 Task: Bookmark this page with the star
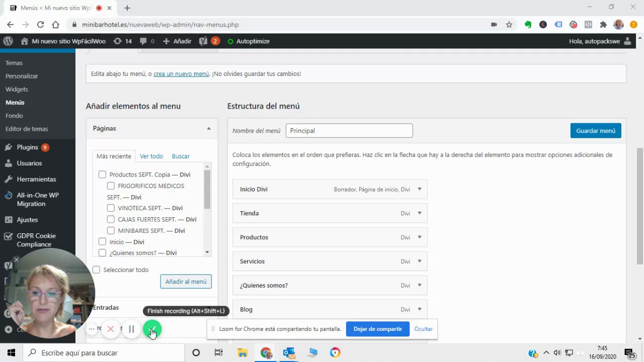(x=509, y=24)
